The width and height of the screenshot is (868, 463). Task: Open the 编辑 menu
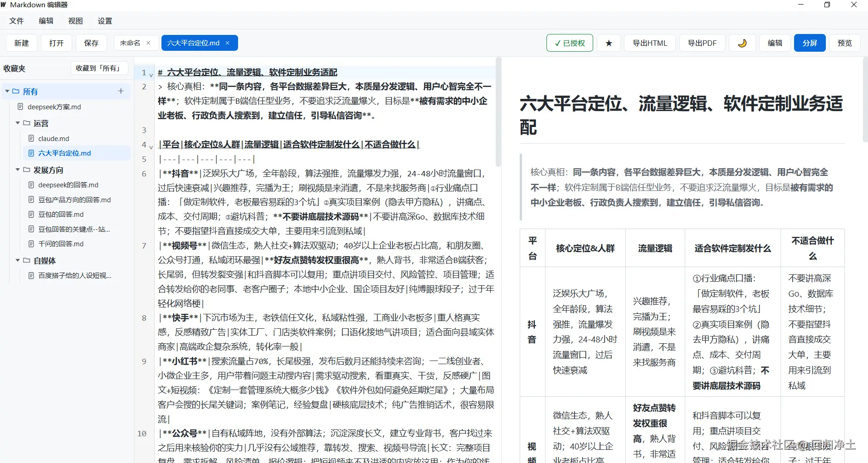(46, 21)
